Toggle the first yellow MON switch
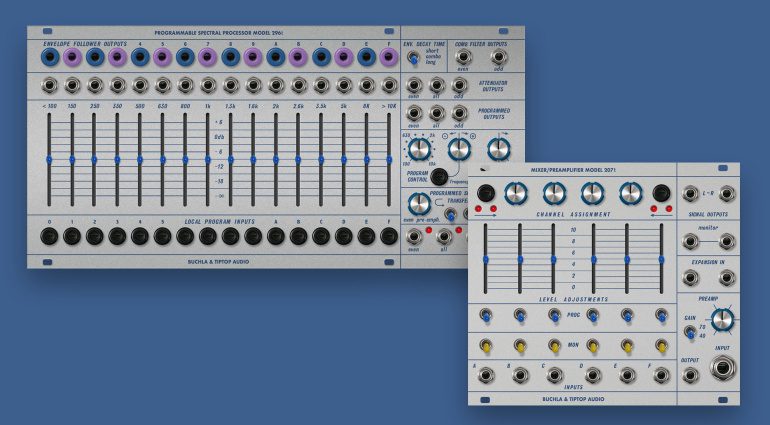Screen dimensions: 770x425 (x=485, y=345)
